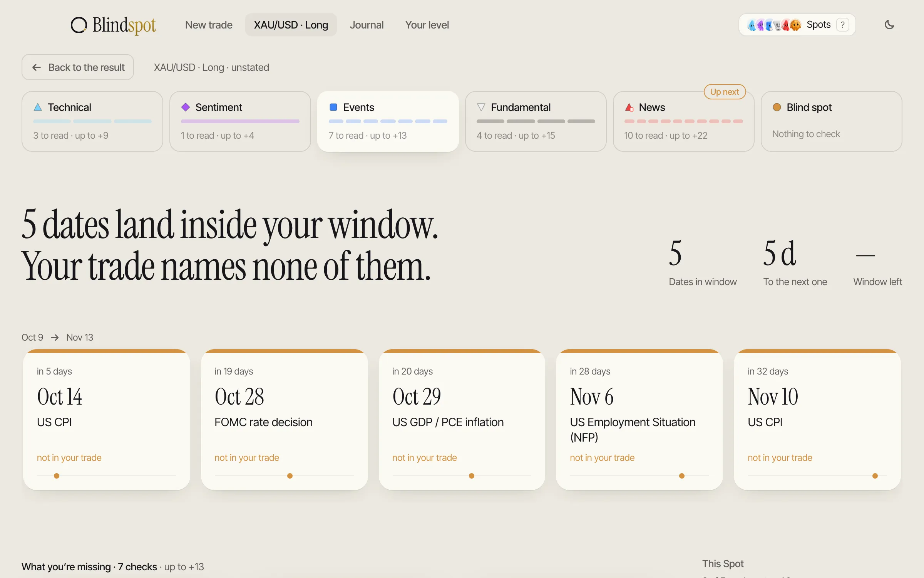
Task: Click the Blind spot orange circle icon
Action: coord(777,107)
